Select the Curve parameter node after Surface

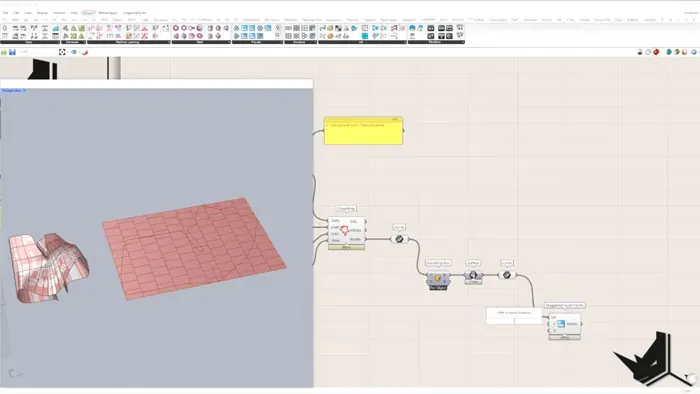(507, 275)
